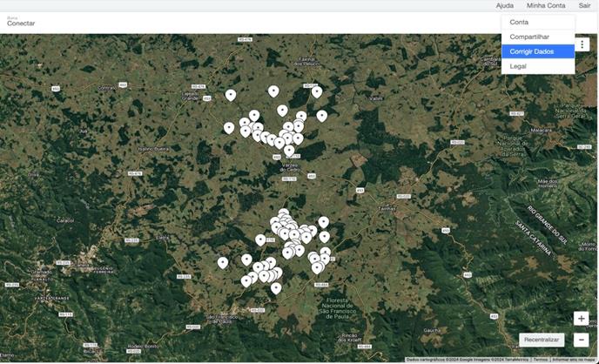This screenshot has height=364, width=599.
Task: Open the Legal menu entry
Action: coord(518,66)
